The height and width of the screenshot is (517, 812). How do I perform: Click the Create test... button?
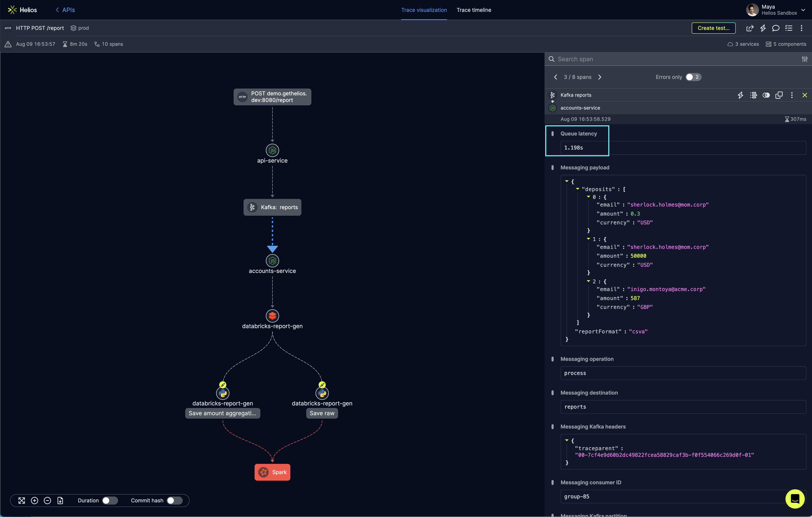tap(713, 28)
